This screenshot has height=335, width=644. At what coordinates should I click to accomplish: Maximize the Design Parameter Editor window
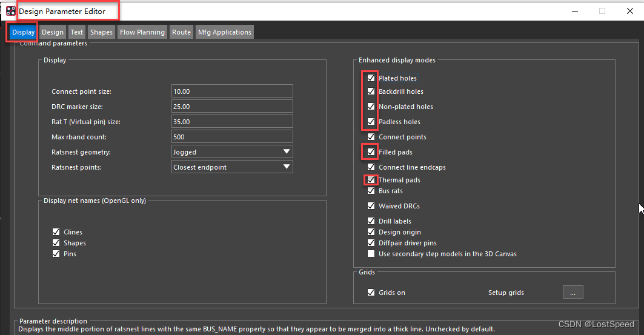coord(602,11)
